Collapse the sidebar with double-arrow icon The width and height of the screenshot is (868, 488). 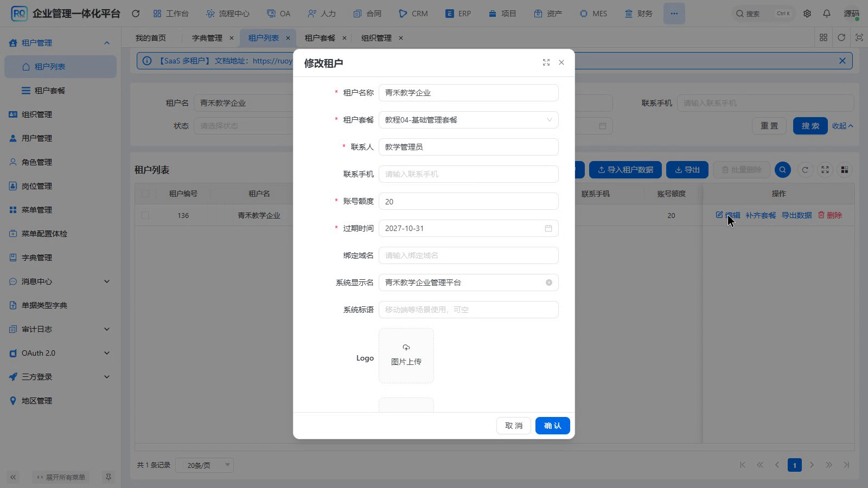click(x=13, y=477)
